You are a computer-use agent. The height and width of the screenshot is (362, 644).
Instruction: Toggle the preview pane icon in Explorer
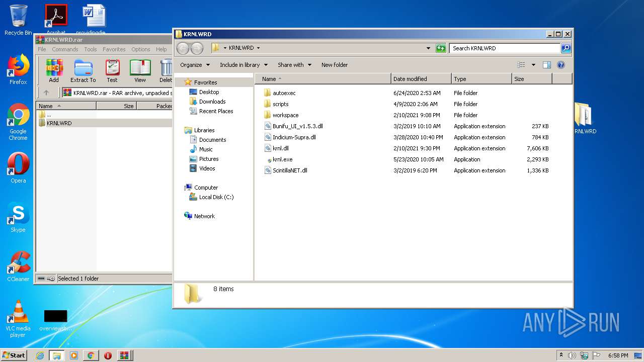tap(547, 65)
